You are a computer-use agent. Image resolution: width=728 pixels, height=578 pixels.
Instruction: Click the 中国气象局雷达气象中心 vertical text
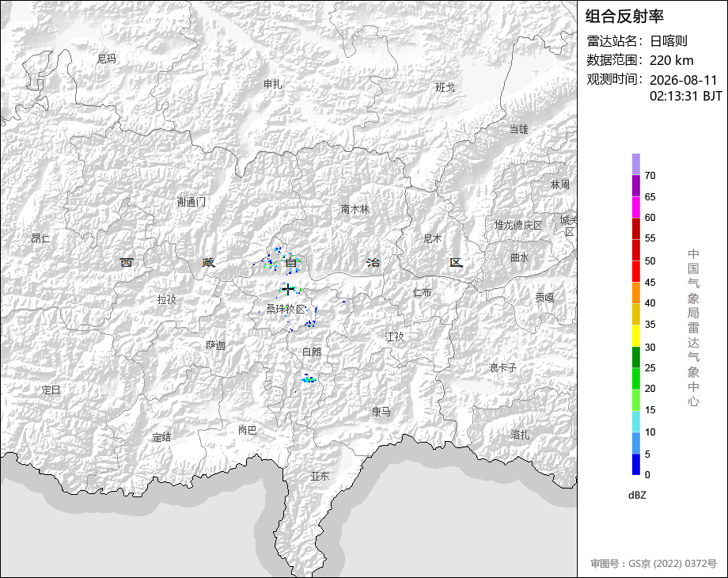pos(693,328)
